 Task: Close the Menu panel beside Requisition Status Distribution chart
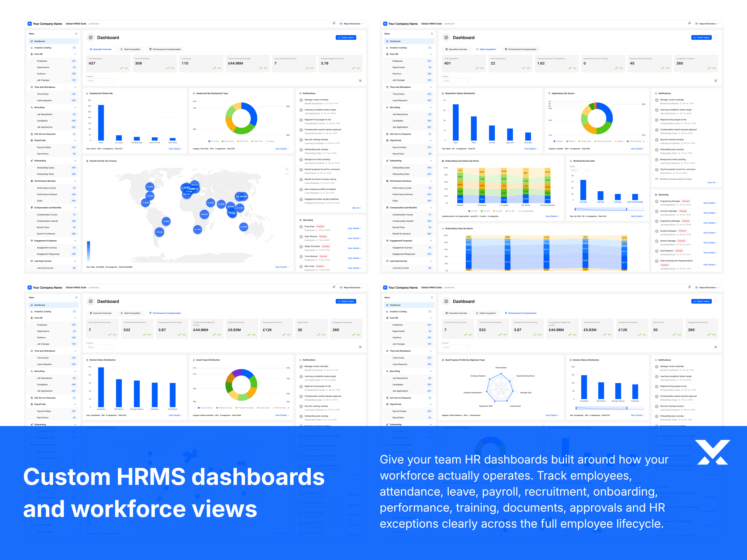point(432,34)
